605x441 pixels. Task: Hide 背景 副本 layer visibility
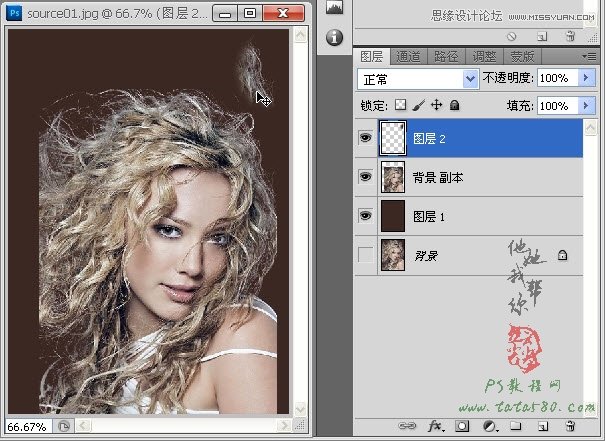(365, 177)
